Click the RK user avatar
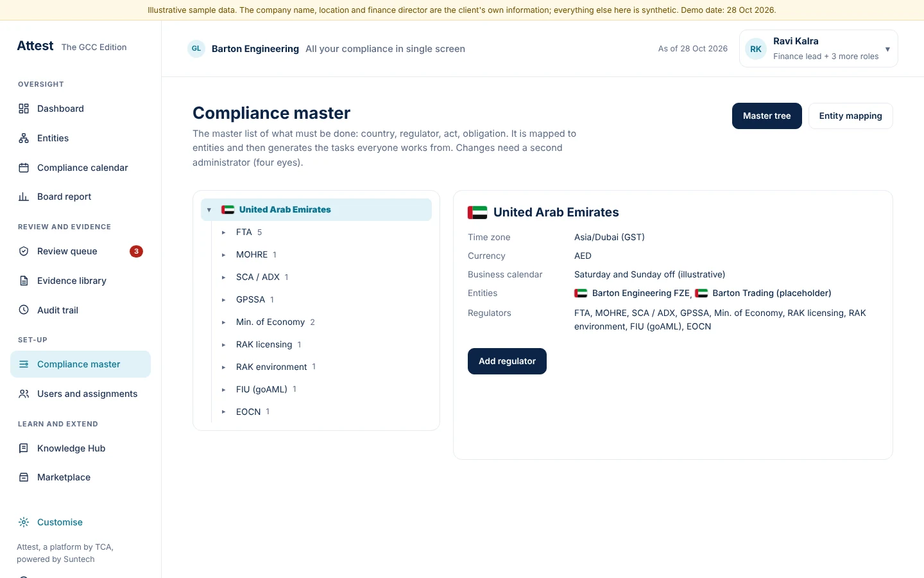Image resolution: width=924 pixels, height=578 pixels. [756, 49]
